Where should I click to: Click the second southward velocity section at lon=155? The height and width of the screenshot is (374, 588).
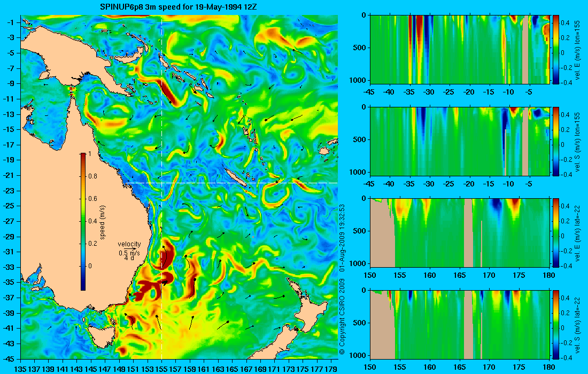[460, 141]
